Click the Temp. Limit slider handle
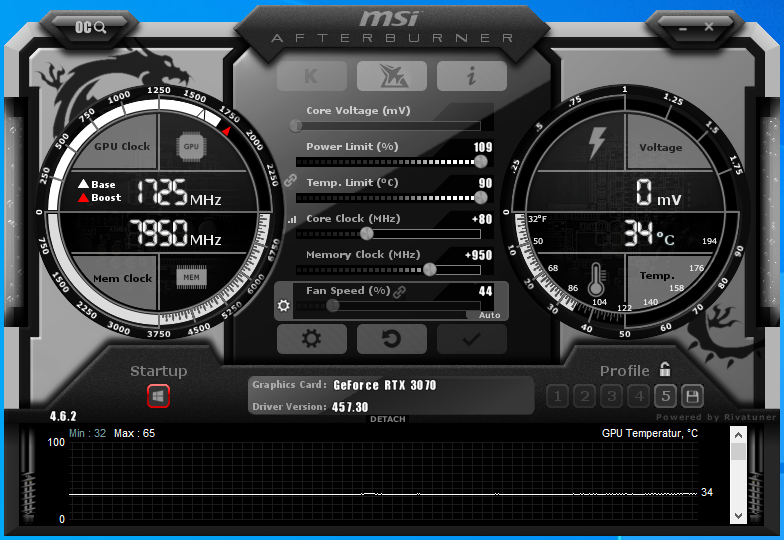784x540 pixels. click(480, 198)
